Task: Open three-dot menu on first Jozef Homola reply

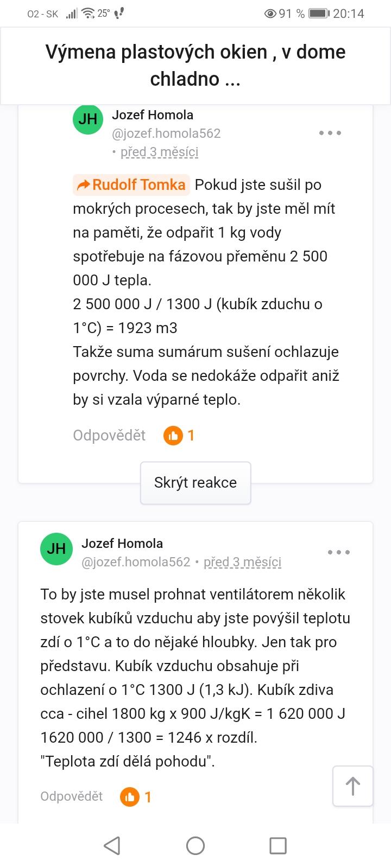Action: 330,133
